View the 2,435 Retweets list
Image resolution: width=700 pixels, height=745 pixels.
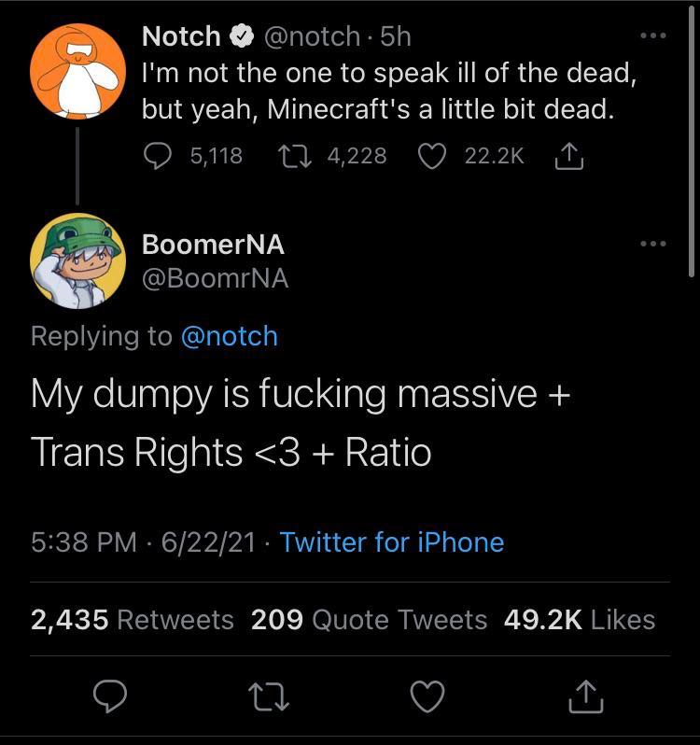point(133,620)
